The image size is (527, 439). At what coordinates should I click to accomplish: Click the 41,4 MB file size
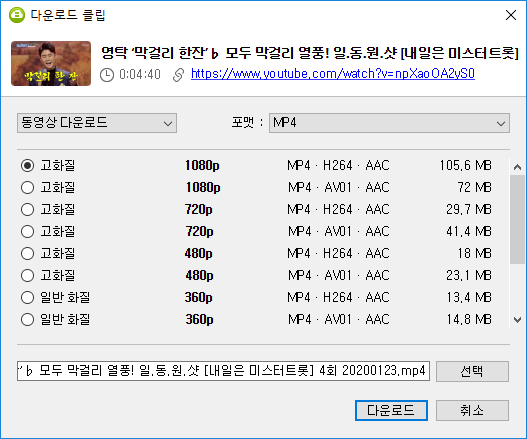(469, 231)
